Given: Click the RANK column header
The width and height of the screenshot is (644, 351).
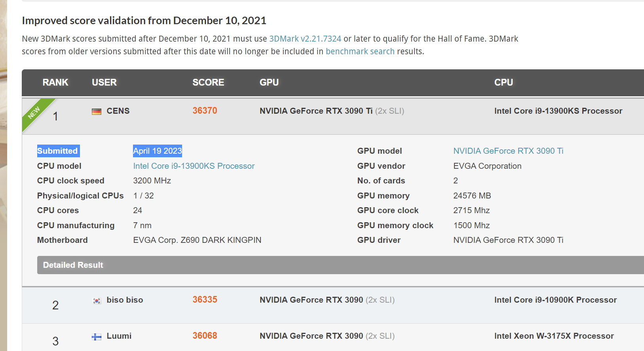Looking at the screenshot, I should 55,82.
